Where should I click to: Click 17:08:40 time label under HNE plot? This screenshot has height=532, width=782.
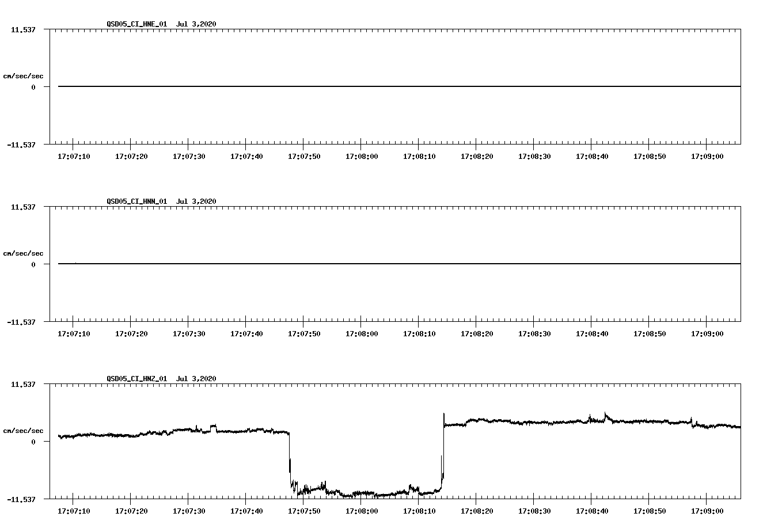pos(592,156)
